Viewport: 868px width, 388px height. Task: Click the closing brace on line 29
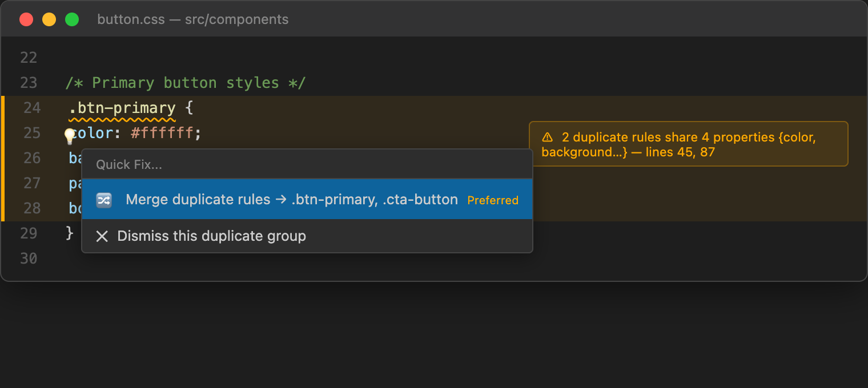tap(70, 233)
